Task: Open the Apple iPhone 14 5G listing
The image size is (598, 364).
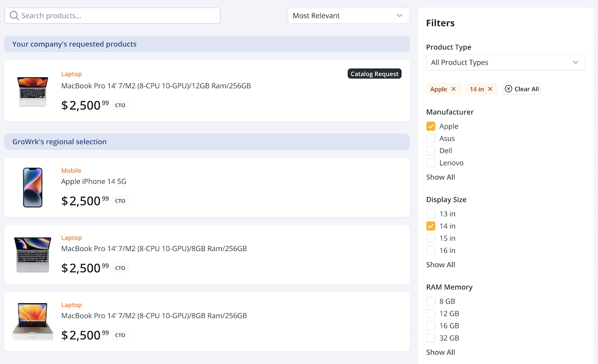Action: click(x=94, y=182)
